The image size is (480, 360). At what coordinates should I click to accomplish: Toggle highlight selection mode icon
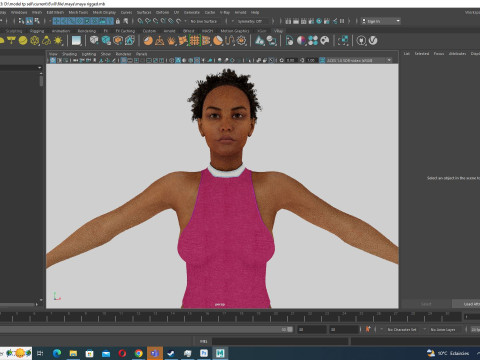126,21
